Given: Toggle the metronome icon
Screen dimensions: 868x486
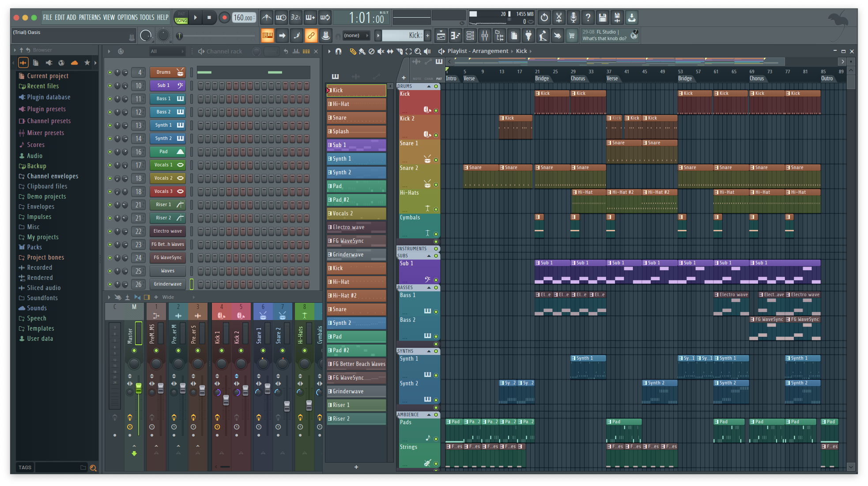Looking at the screenshot, I should 266,18.
